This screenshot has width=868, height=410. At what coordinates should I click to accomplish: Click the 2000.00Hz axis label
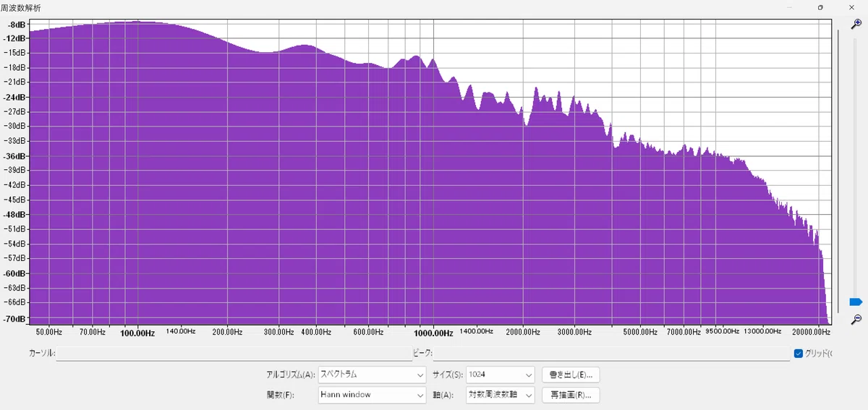click(x=523, y=332)
